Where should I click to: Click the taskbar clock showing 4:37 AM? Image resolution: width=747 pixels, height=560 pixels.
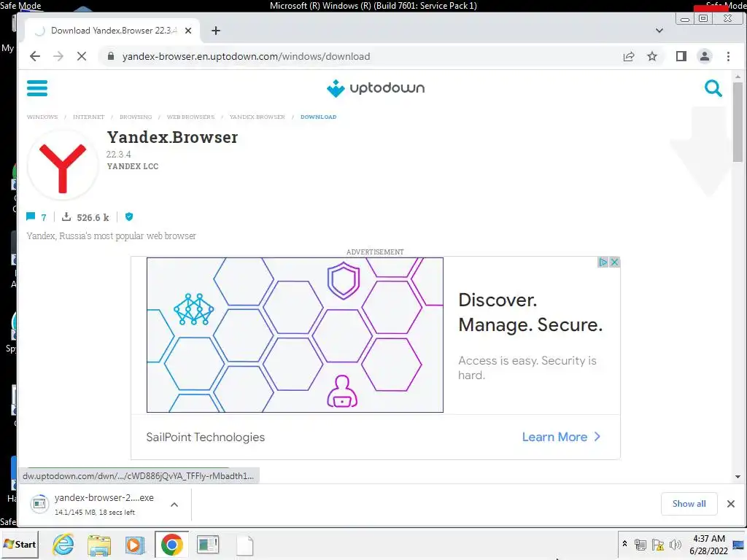(x=708, y=545)
